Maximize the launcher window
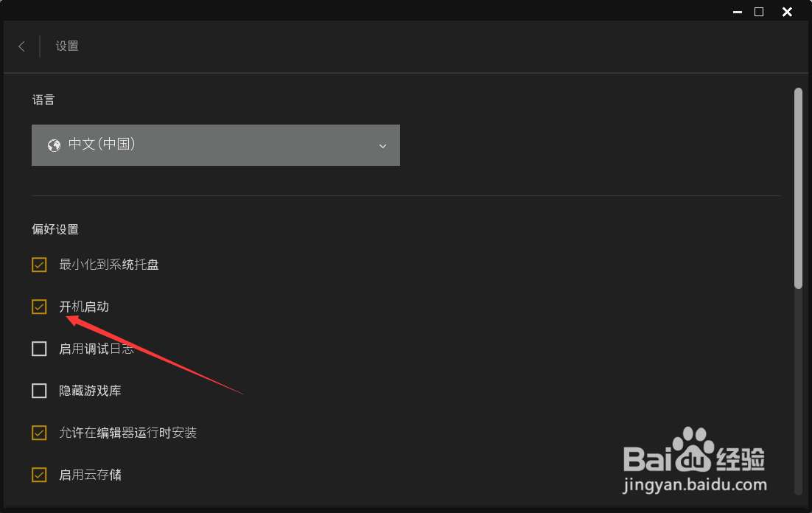The image size is (812, 513). (x=759, y=12)
